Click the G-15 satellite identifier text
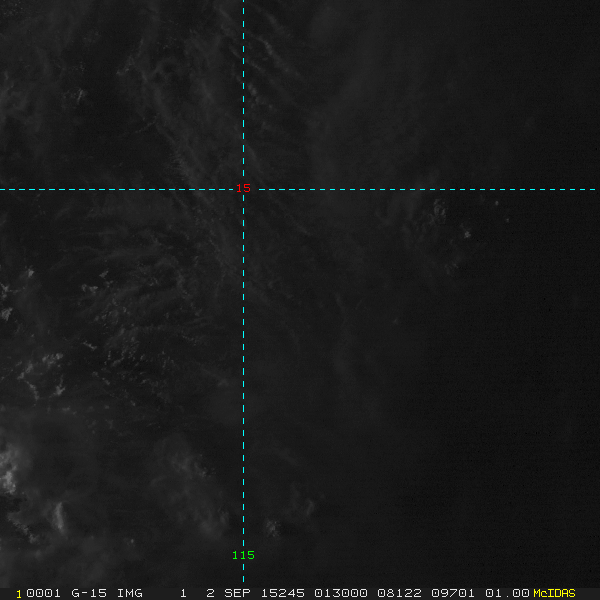The width and height of the screenshot is (600, 600). (x=89, y=593)
